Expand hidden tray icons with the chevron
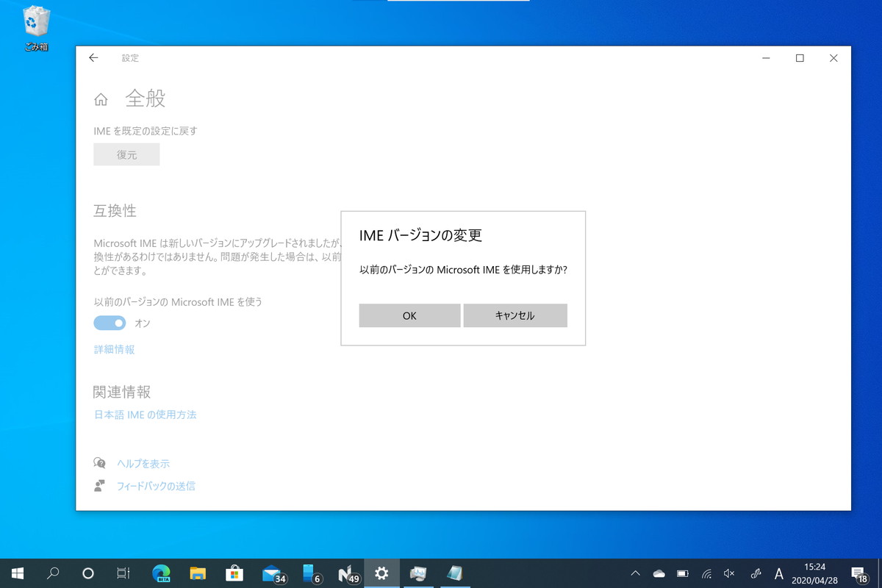The width and height of the screenshot is (882, 588). (634, 573)
